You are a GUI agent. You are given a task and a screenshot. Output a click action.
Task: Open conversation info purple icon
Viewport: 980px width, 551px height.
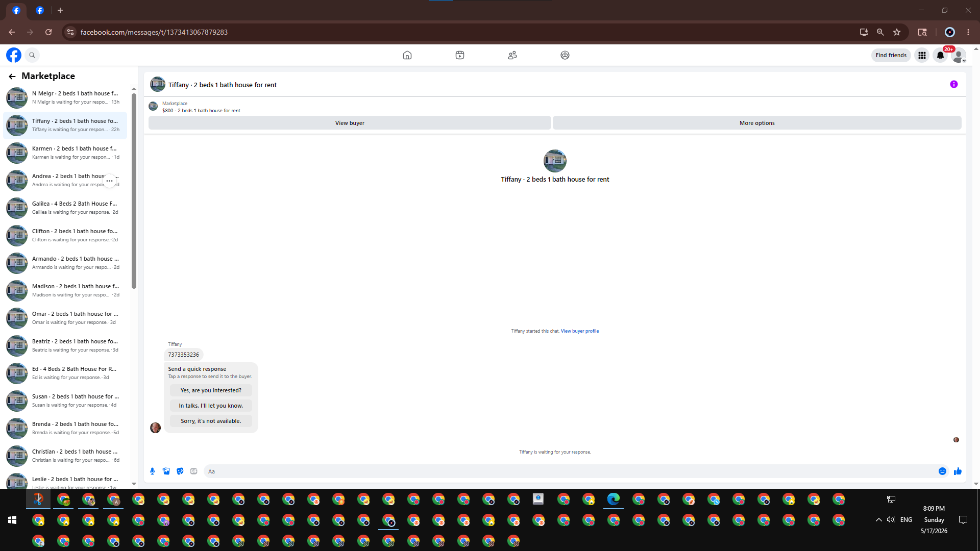(954, 84)
